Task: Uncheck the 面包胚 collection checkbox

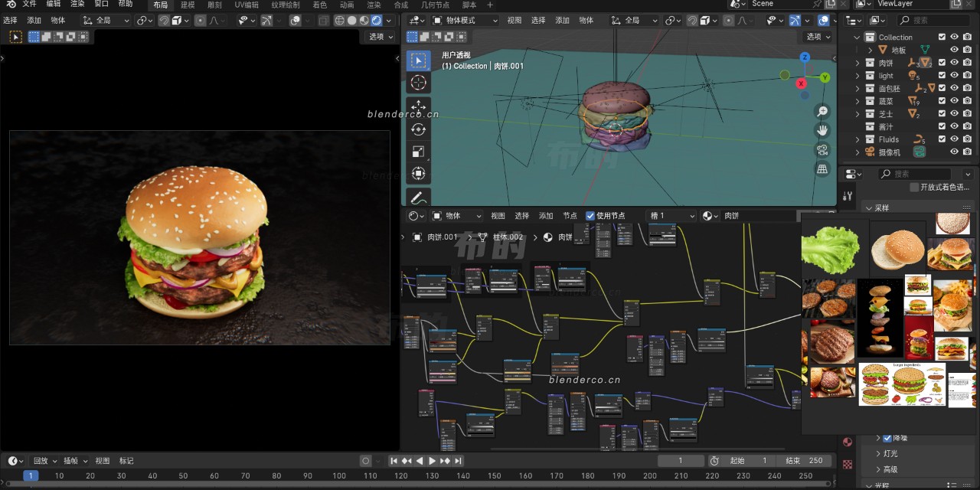Action: click(942, 88)
